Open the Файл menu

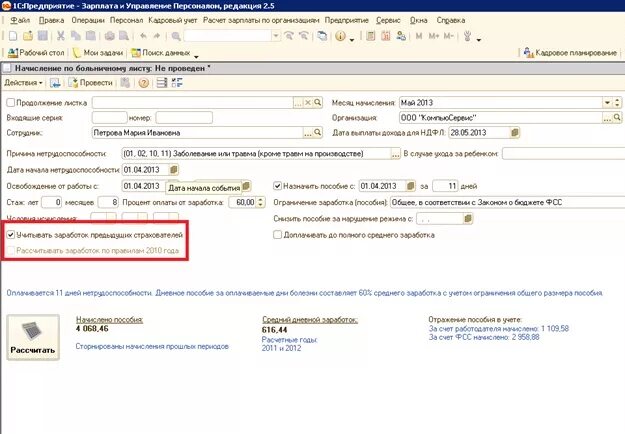(x=20, y=20)
